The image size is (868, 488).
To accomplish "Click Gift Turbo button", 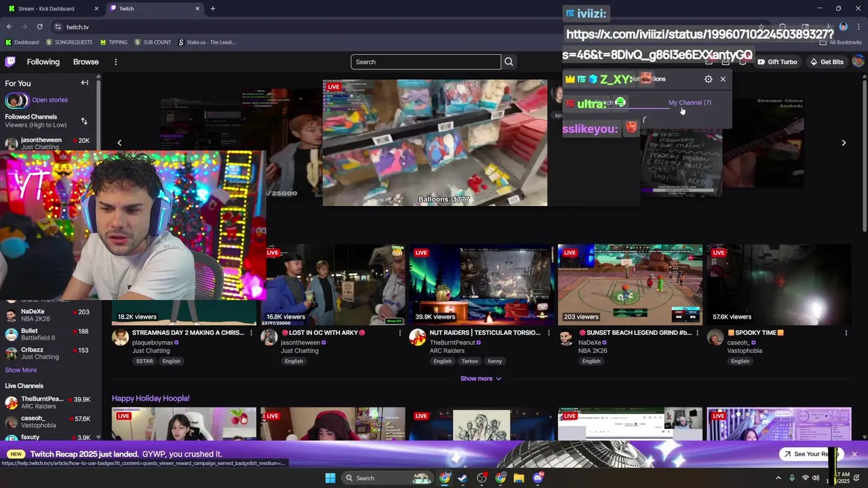I will pos(777,62).
